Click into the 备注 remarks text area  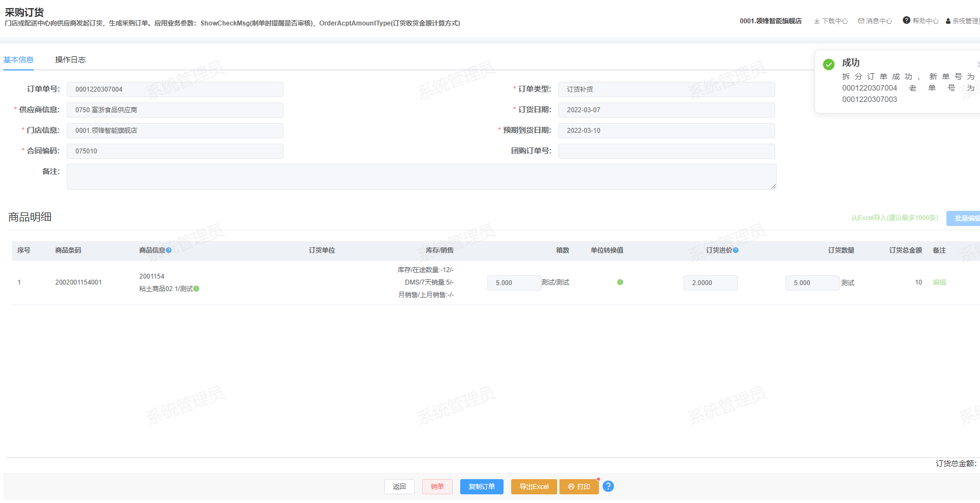(421, 177)
